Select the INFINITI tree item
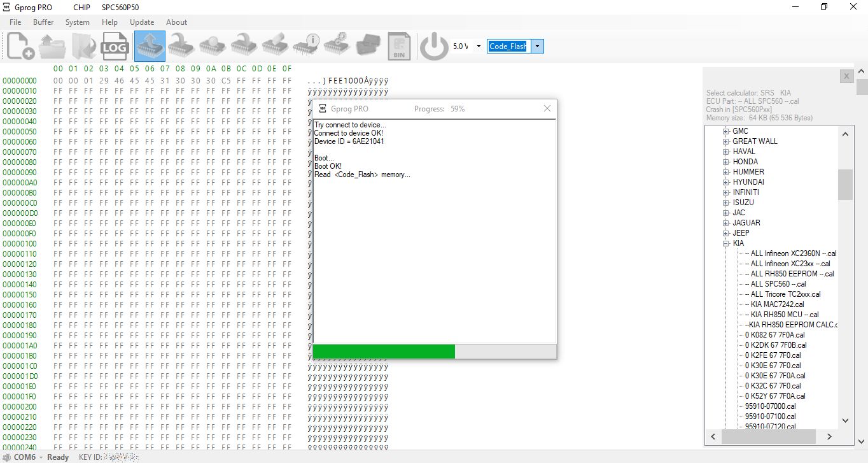Viewport: 868px width, 463px height. click(746, 192)
